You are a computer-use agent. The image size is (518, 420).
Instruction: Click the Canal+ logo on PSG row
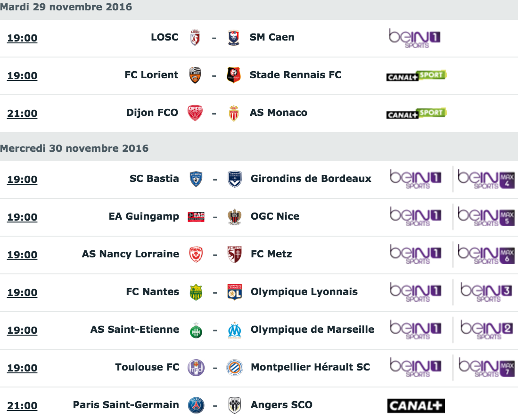416,406
